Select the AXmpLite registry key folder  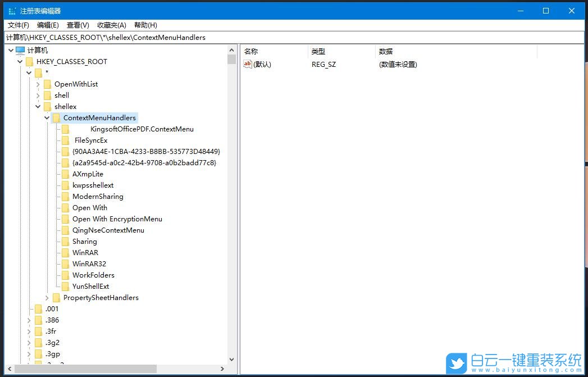pyautogui.click(x=66, y=174)
